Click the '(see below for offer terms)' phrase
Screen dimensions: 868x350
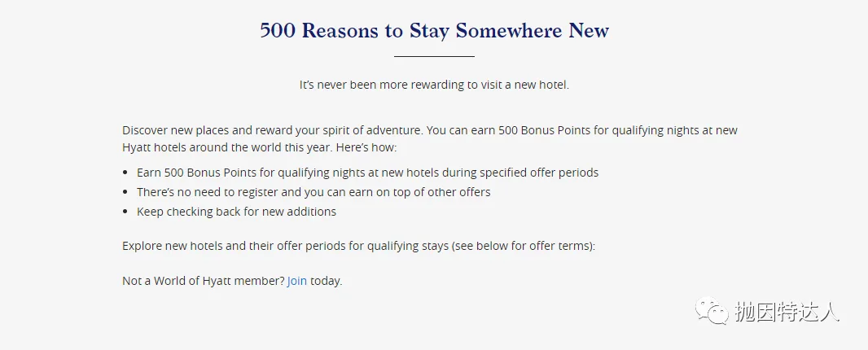tap(523, 245)
